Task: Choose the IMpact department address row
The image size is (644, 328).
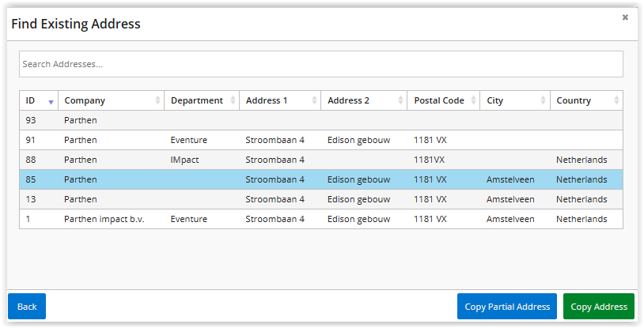Action: coord(321,160)
